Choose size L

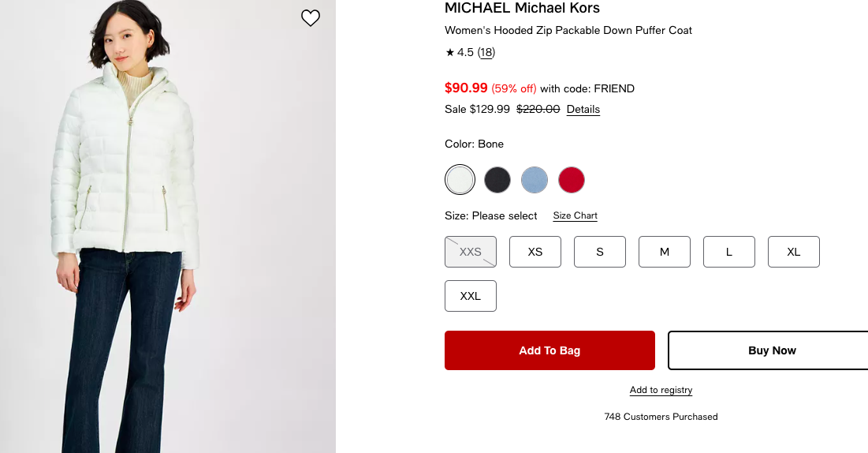[729, 252]
